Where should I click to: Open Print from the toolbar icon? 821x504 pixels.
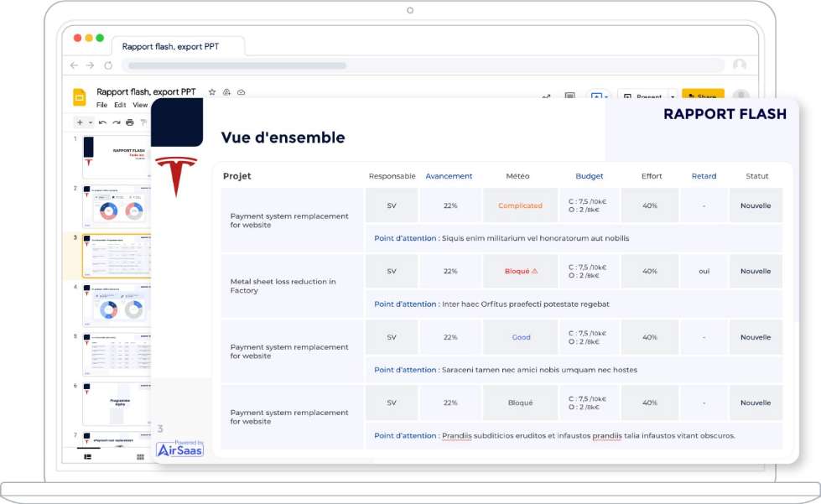[129, 122]
